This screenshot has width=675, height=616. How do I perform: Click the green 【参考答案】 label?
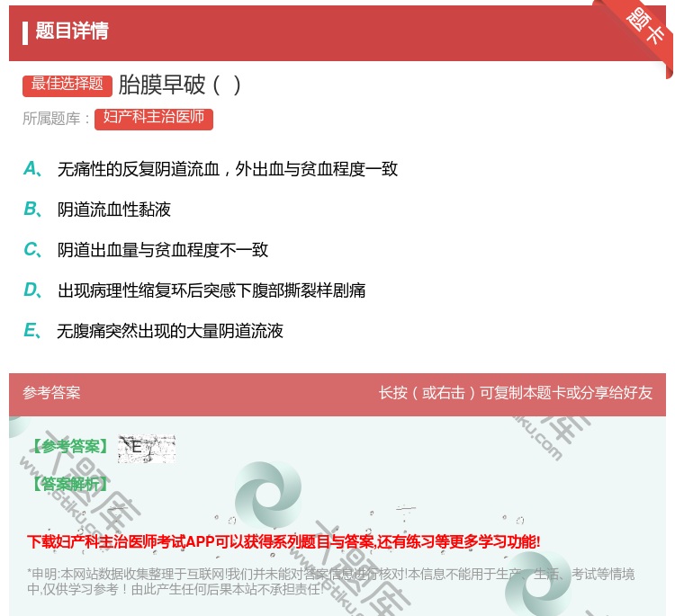click(x=70, y=447)
